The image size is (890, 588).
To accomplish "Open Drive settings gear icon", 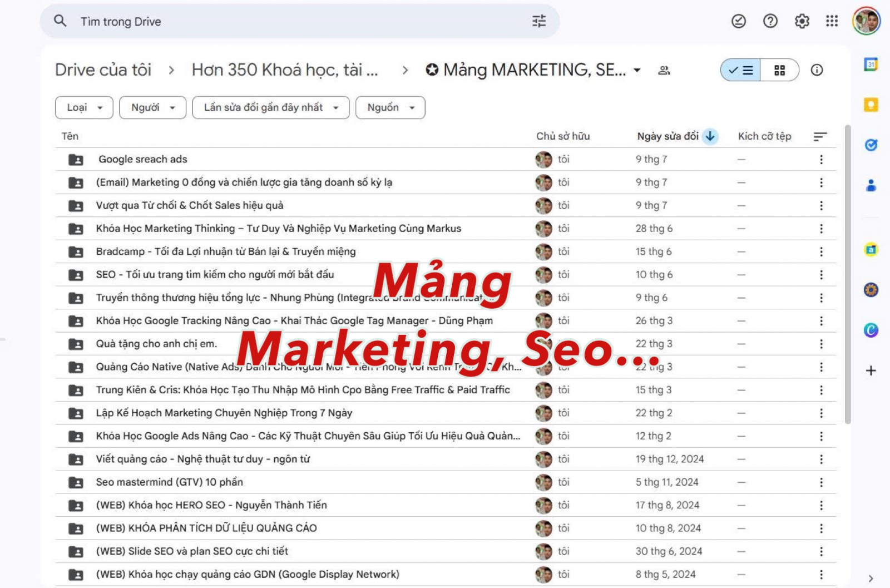I will 802,21.
